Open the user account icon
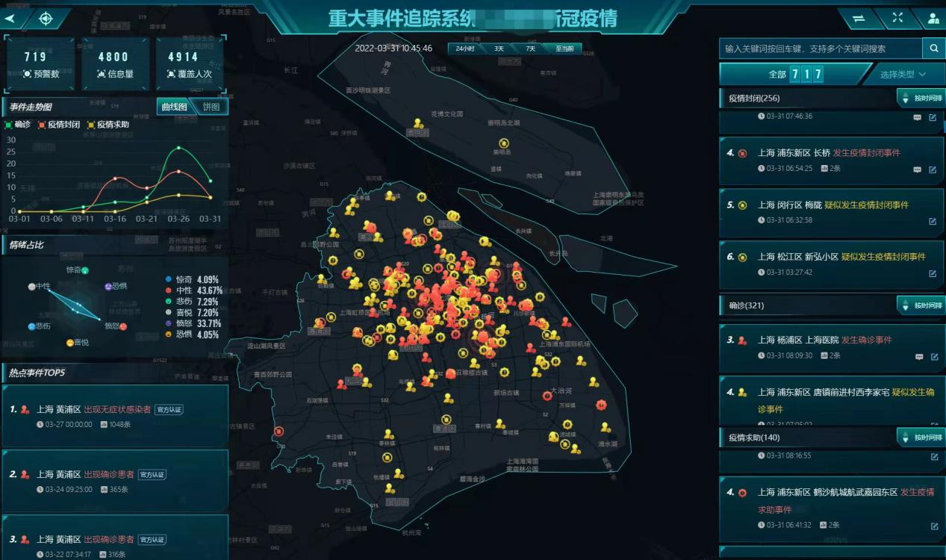 [933, 19]
